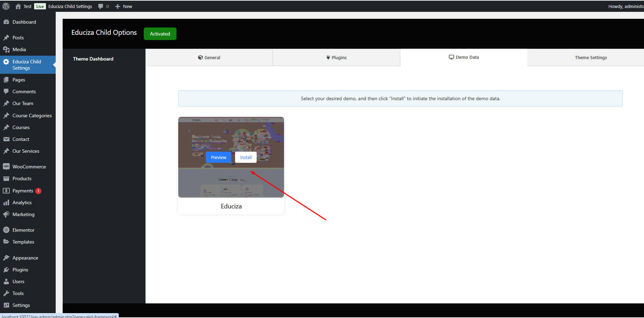Screen dimensions: 644x318
Task: Click the New link in admin bar
Action: [127, 6]
